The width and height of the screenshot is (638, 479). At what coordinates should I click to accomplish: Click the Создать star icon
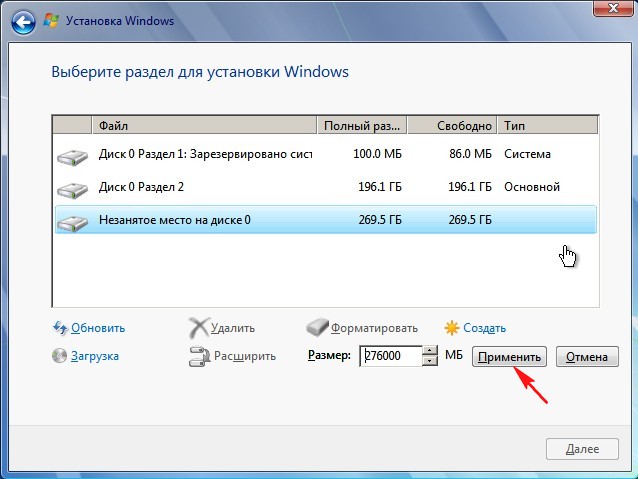tap(452, 328)
